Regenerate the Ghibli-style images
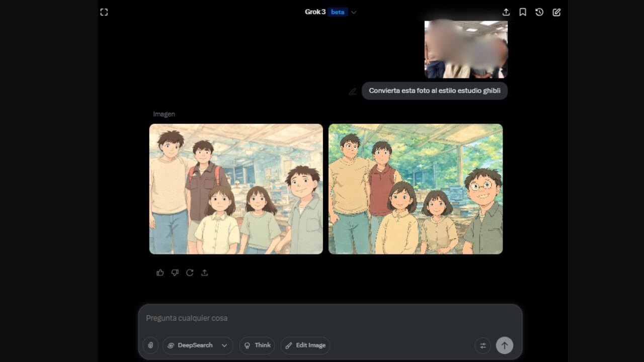 coord(190,273)
